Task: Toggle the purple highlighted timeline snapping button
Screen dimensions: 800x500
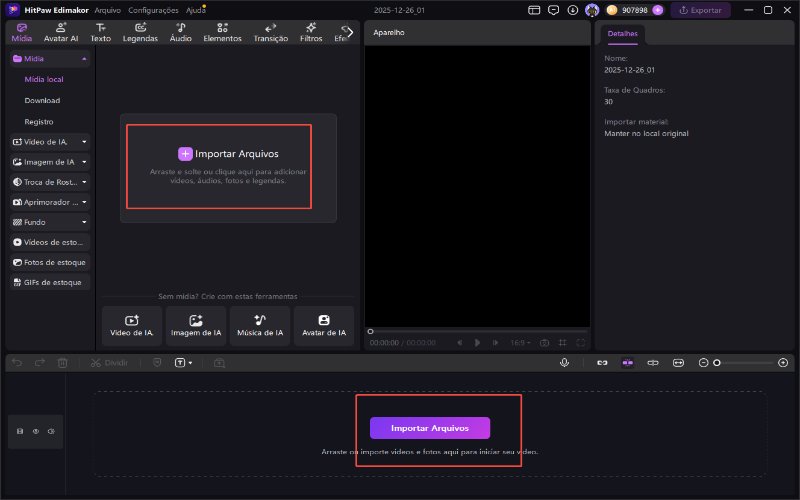Action: 628,362
